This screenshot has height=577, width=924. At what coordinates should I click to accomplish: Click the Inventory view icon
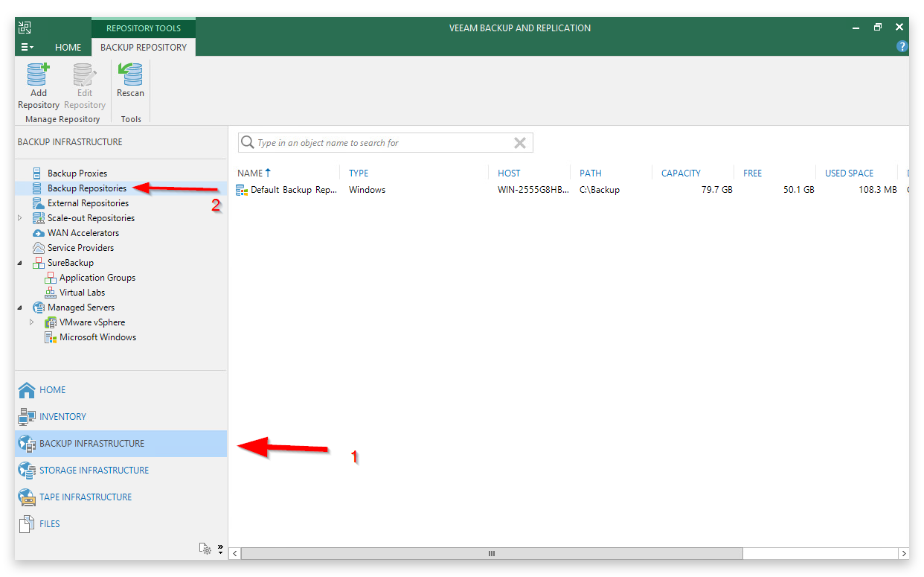(27, 417)
